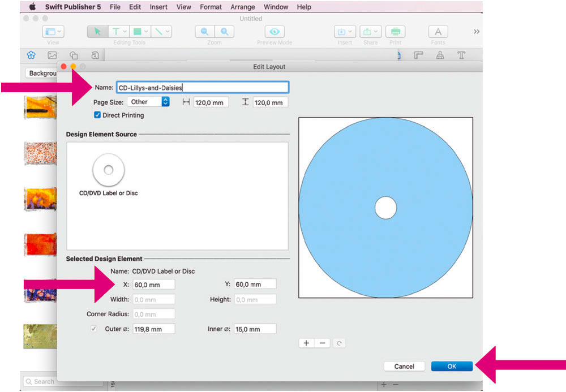This screenshot has width=566, height=392.
Task: Open the Insert menu
Action: [158, 7]
